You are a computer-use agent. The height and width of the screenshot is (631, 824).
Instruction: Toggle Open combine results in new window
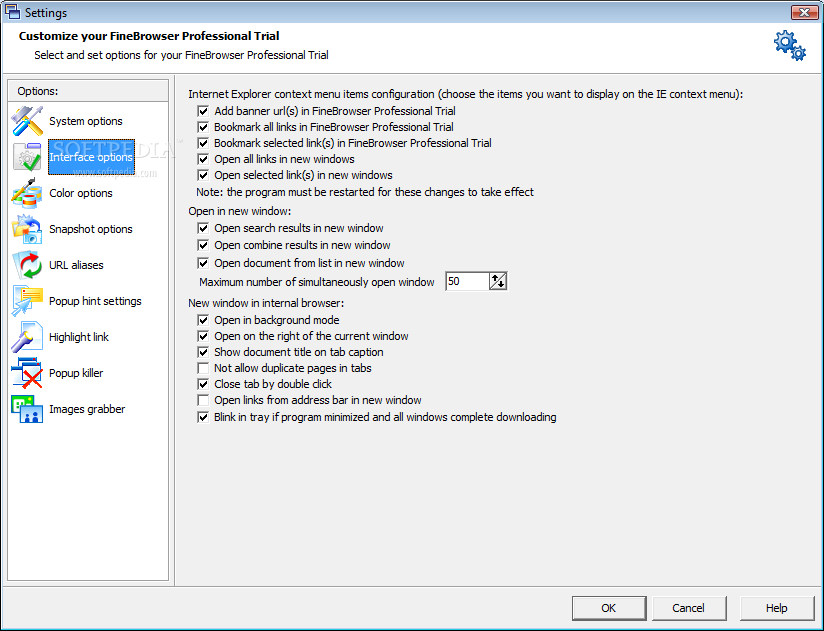click(x=203, y=245)
